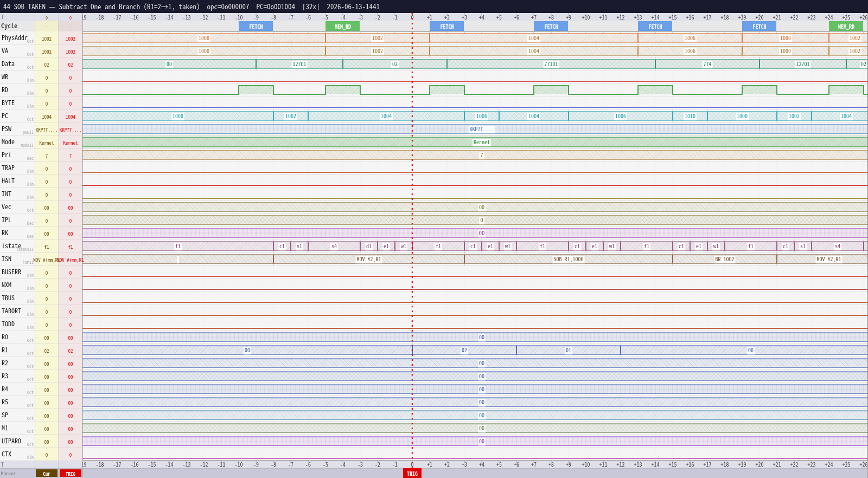This screenshot has height=478, width=868.
Task: Select the R1 value 01 waveform segment
Action: coord(569,351)
